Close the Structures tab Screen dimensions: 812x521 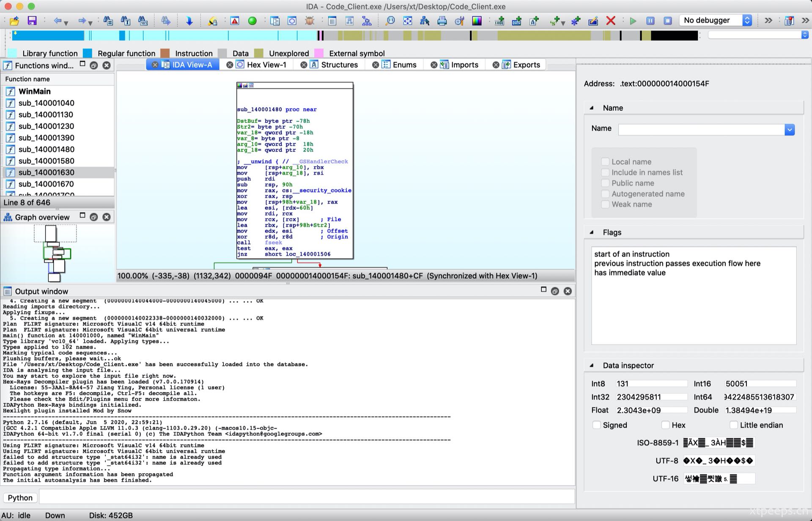coord(304,65)
